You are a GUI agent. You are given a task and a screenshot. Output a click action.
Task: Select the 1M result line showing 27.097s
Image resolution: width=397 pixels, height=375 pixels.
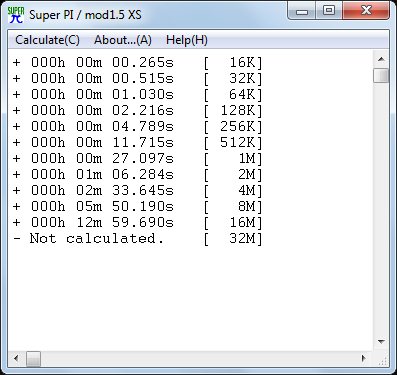137,158
